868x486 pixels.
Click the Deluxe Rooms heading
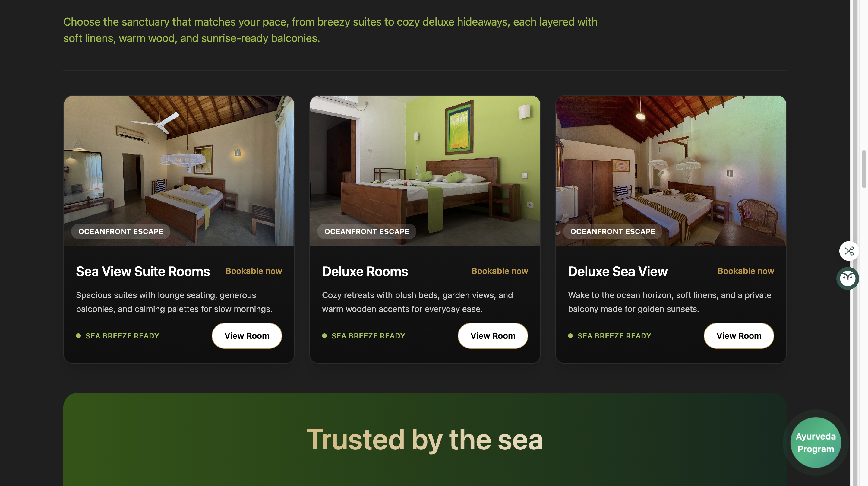click(365, 272)
